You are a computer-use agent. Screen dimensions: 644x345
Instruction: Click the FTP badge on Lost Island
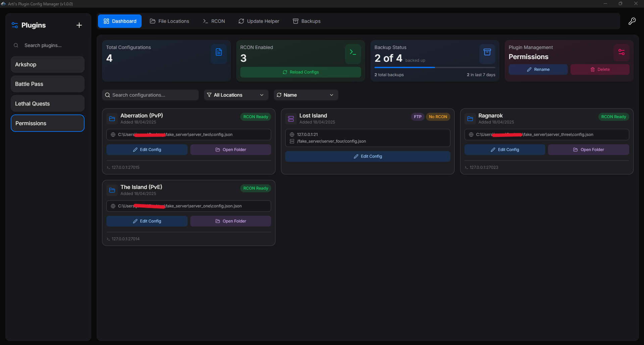pyautogui.click(x=418, y=117)
